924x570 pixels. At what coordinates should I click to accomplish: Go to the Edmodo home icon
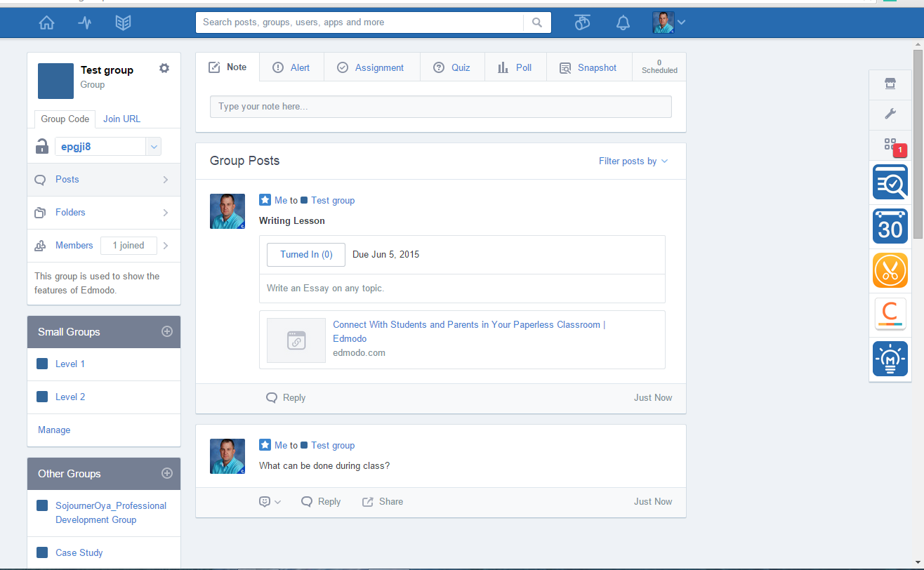point(46,22)
